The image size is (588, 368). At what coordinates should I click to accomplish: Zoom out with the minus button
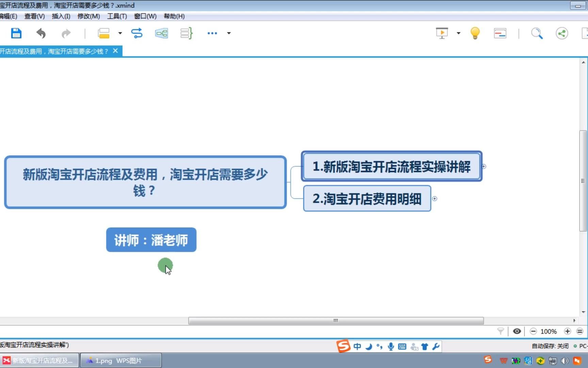(x=533, y=331)
